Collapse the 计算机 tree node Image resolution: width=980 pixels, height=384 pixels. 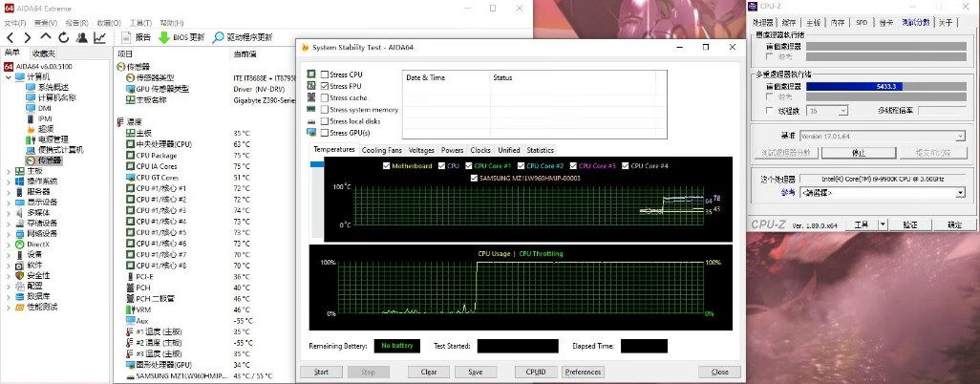tap(9, 77)
